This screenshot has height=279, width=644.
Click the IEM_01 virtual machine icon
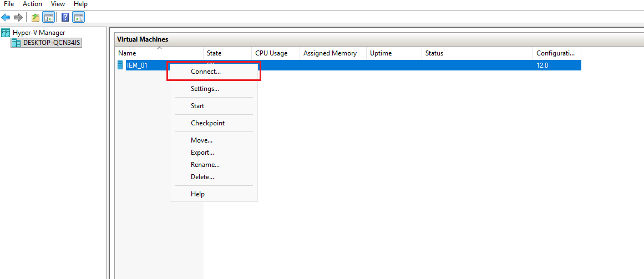[x=120, y=65]
